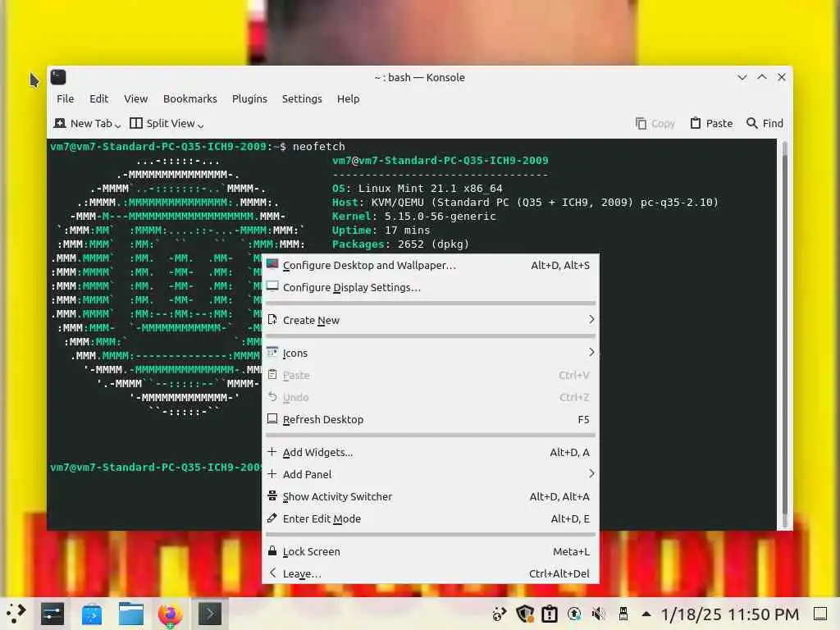Viewport: 840px width, 630px height.
Task: Select Configure Display Settings
Action: point(430,287)
